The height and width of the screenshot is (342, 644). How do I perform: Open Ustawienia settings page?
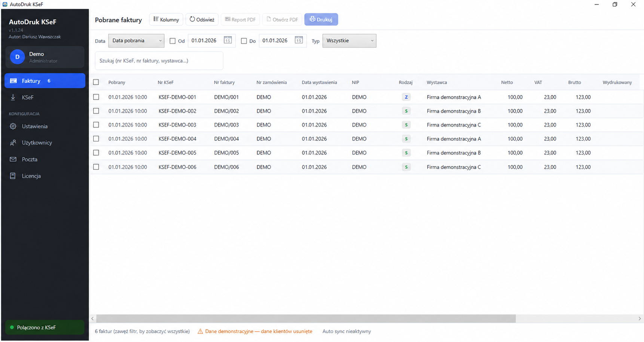pyautogui.click(x=45, y=126)
